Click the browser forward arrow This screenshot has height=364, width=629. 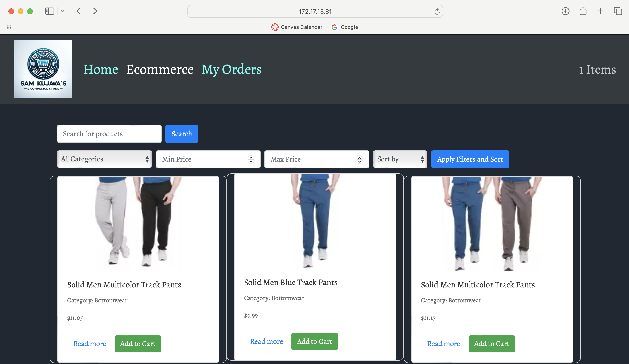coord(95,11)
